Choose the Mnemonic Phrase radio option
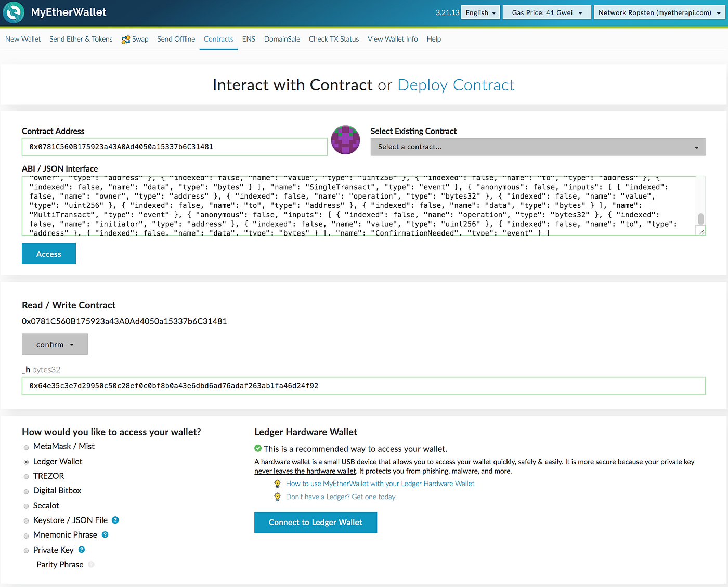The width and height of the screenshot is (728, 587). point(26,536)
